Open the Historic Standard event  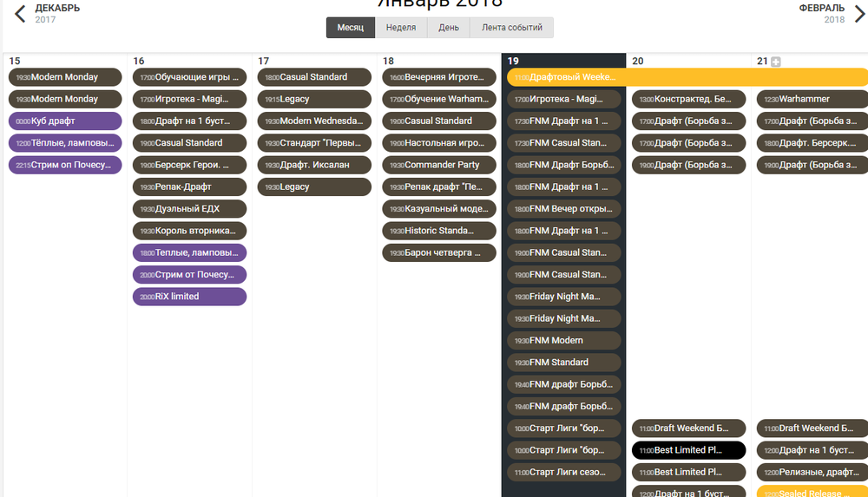pos(439,231)
